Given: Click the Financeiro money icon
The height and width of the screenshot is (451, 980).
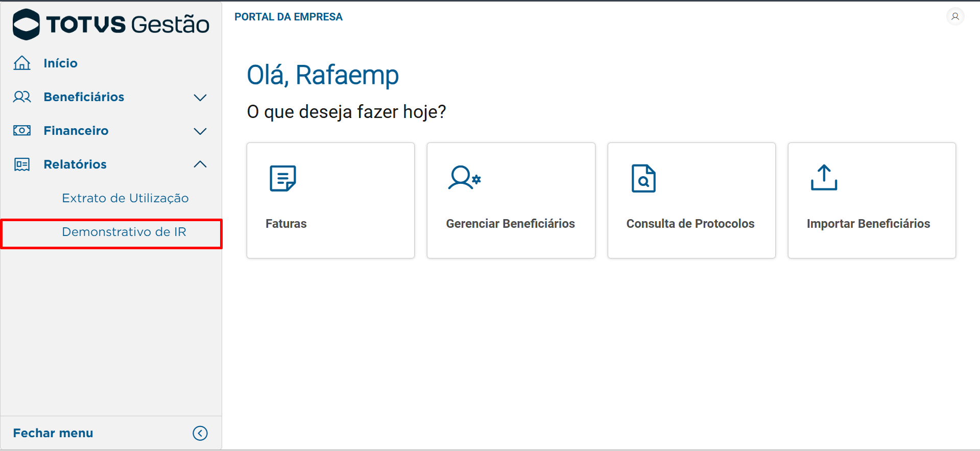Looking at the screenshot, I should tap(22, 130).
